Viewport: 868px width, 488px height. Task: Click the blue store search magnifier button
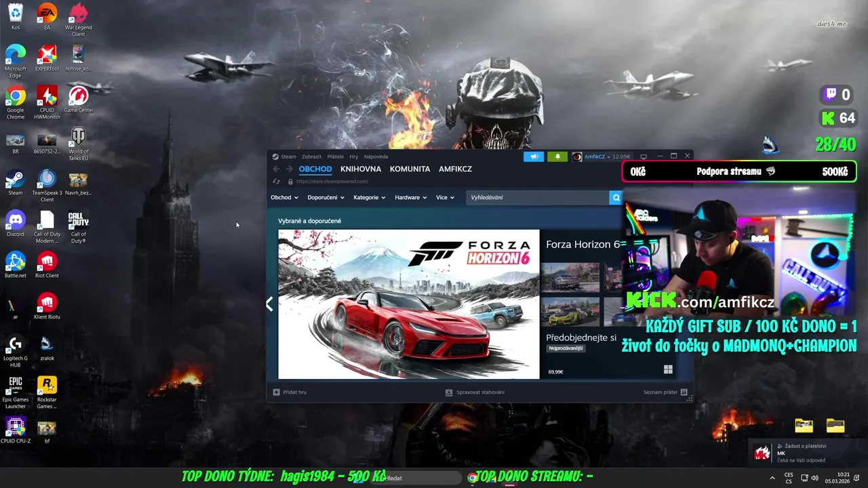[616, 197]
